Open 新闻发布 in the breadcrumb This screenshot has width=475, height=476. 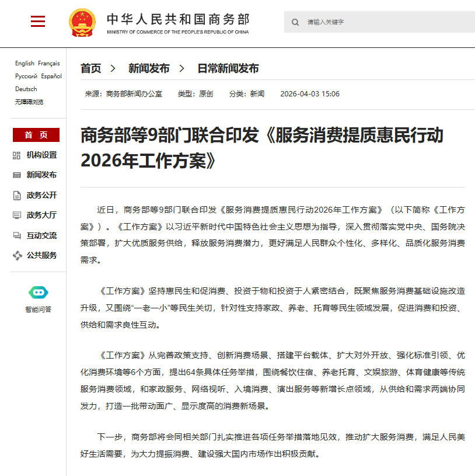pyautogui.click(x=149, y=68)
